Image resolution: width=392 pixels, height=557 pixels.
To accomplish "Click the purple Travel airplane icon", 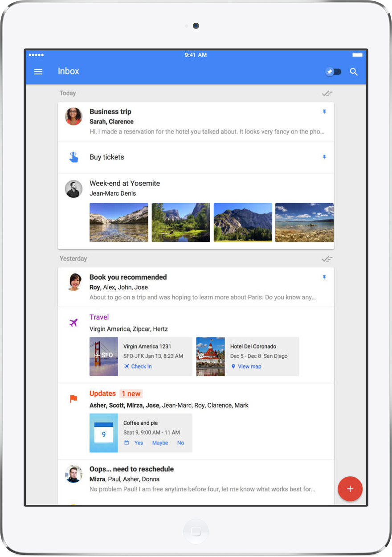I will 73,323.
